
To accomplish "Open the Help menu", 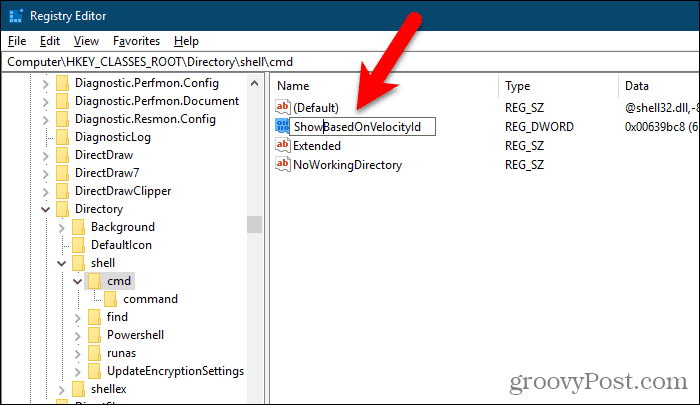I will pyautogui.click(x=186, y=41).
